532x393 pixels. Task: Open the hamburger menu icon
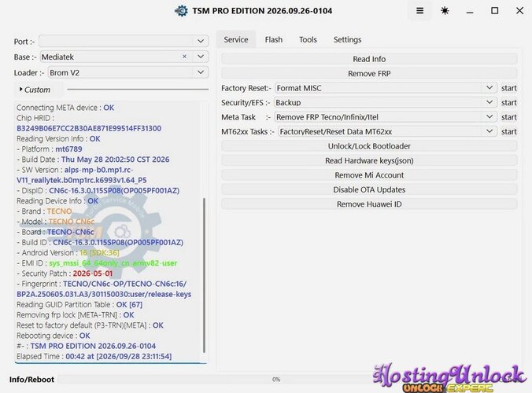[x=419, y=11]
